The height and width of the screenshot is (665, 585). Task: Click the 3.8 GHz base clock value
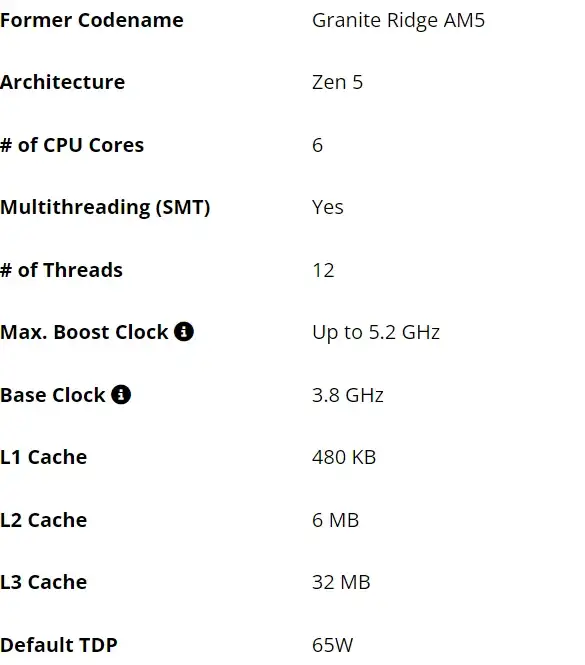tap(348, 395)
